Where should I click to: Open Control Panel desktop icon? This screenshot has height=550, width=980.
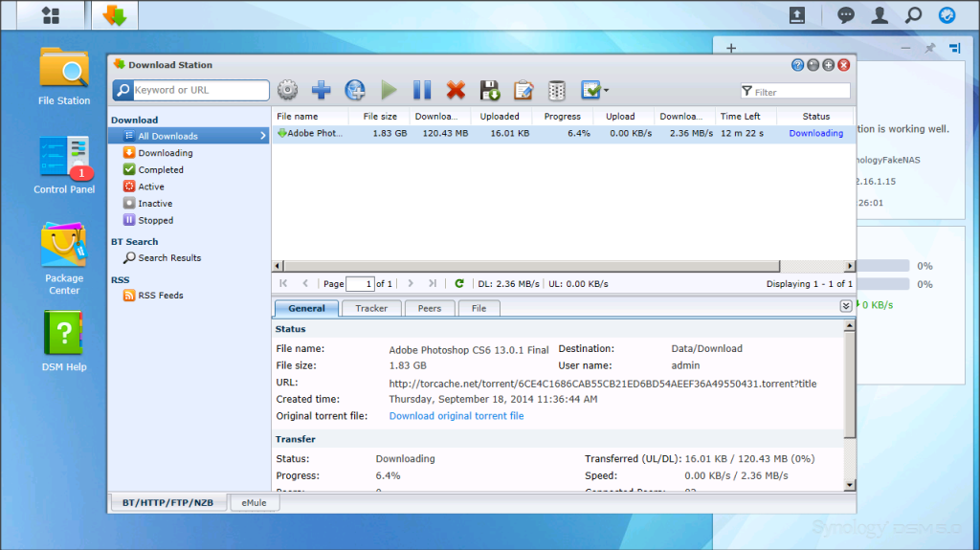coord(64,165)
